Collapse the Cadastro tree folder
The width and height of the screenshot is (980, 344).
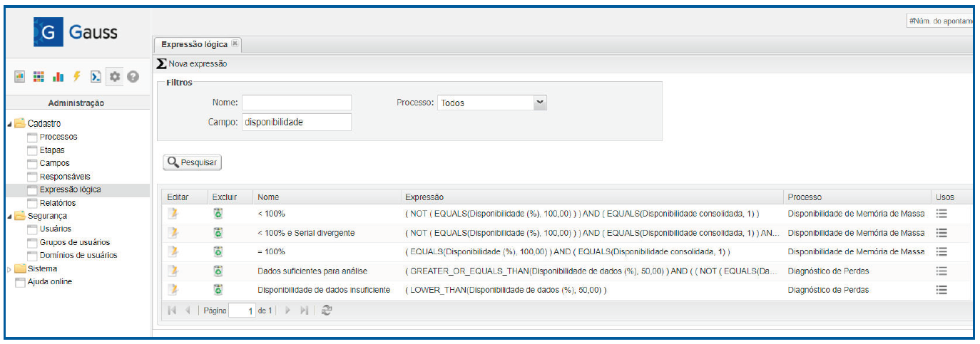tap(10, 124)
